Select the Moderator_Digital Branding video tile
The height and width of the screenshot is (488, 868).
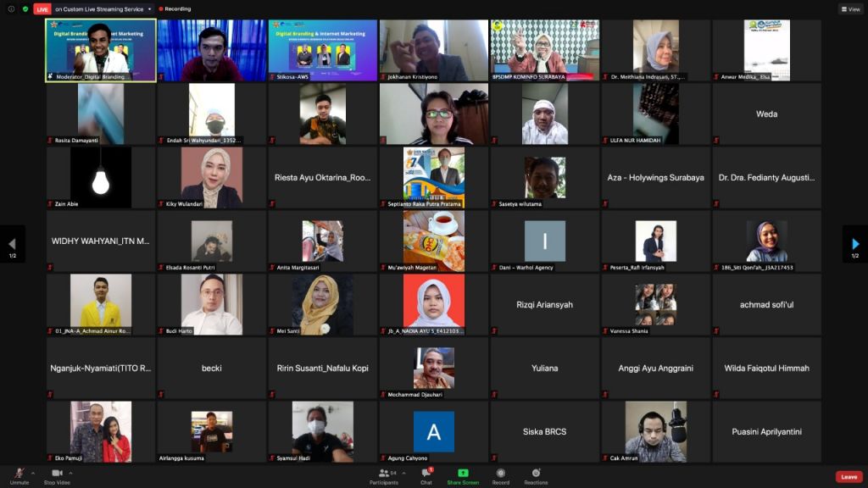101,51
